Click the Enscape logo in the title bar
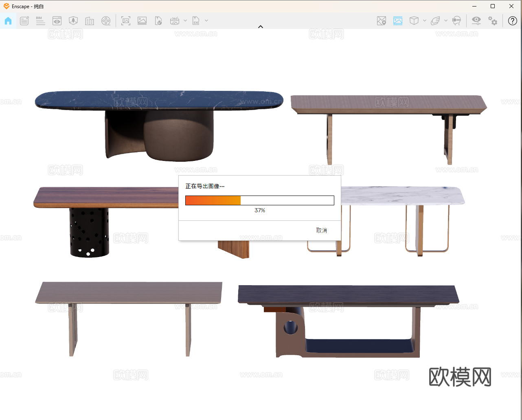This screenshot has width=522, height=420. point(6,6)
